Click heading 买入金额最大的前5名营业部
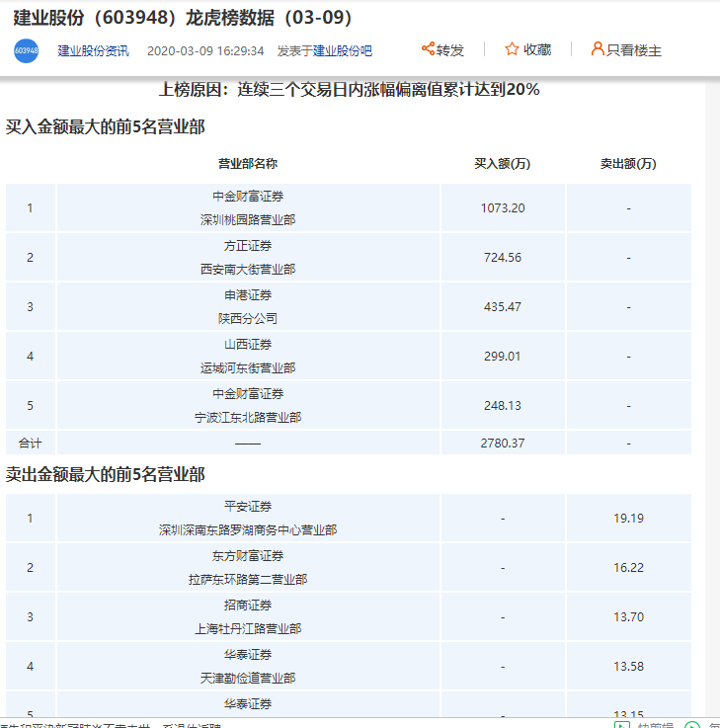720x728 pixels. pyautogui.click(x=105, y=126)
